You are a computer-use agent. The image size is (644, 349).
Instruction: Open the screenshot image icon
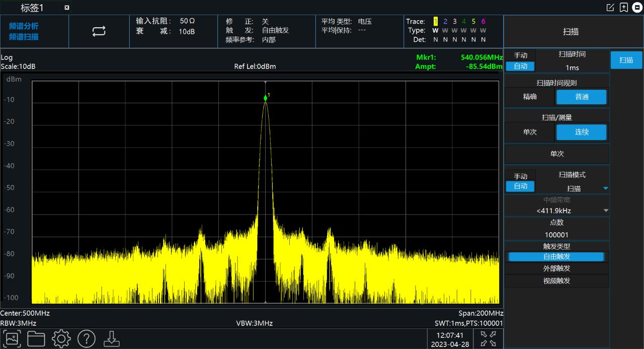point(12,338)
